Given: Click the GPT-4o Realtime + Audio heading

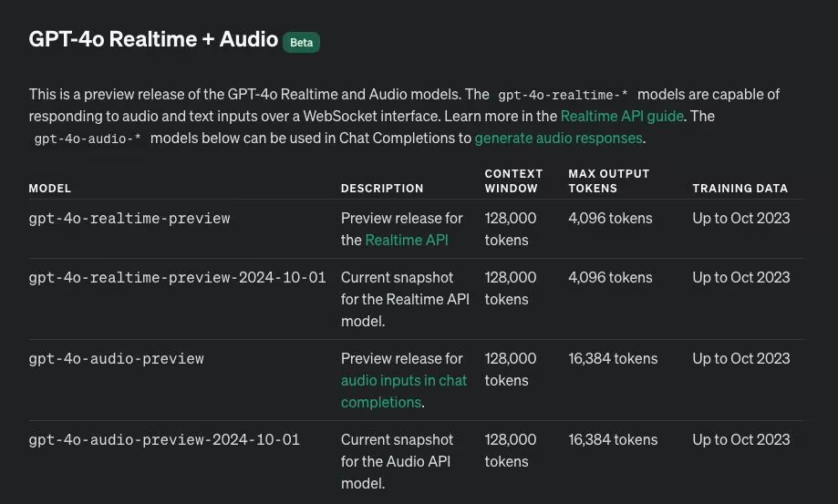Looking at the screenshot, I should pyautogui.click(x=153, y=39).
